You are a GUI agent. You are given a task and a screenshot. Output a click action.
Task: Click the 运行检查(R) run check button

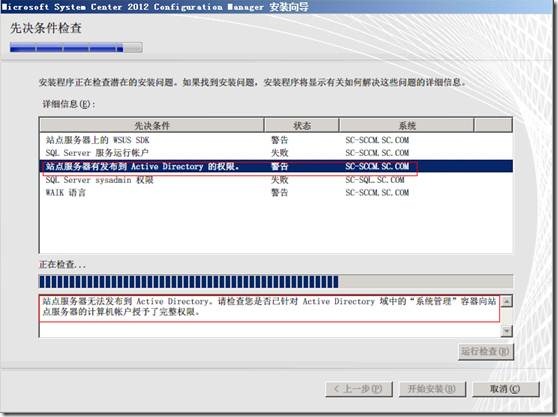point(485,352)
